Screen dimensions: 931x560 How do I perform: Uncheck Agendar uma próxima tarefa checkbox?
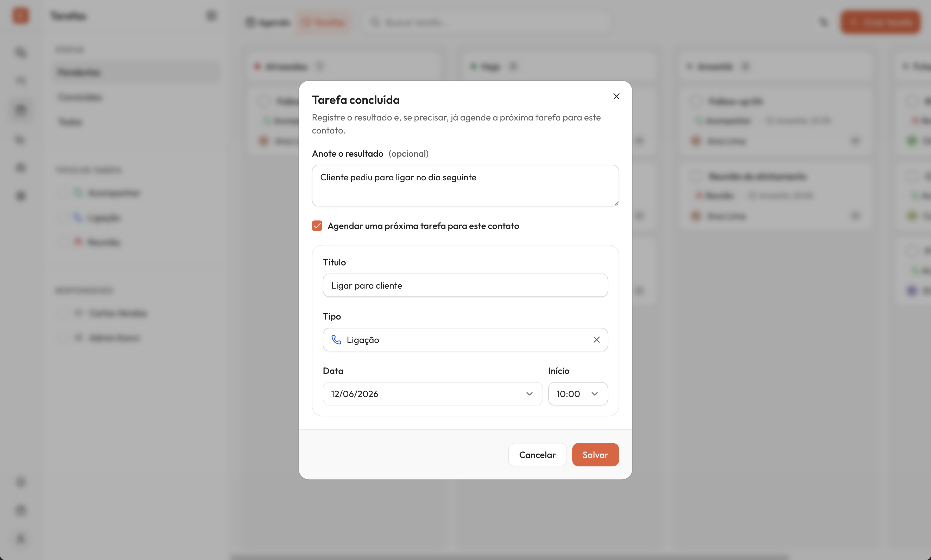click(317, 226)
